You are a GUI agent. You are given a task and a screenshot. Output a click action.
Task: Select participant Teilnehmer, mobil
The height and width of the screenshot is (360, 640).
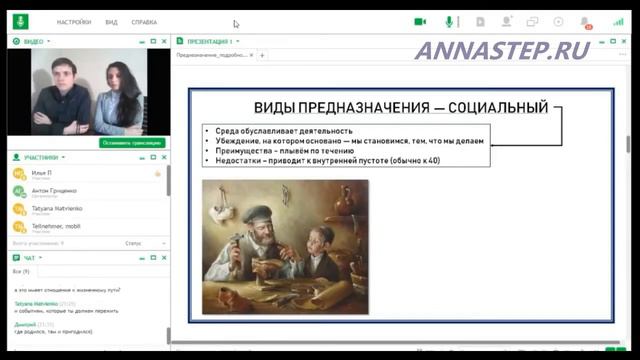click(x=87, y=227)
